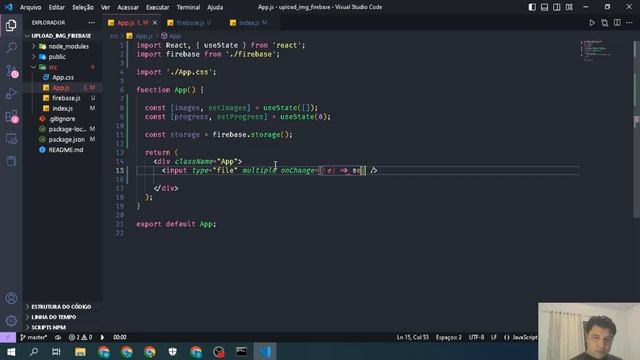The height and width of the screenshot is (360, 640).
Task: Open the Run and Debug view
Action: pyautogui.click(x=11, y=93)
